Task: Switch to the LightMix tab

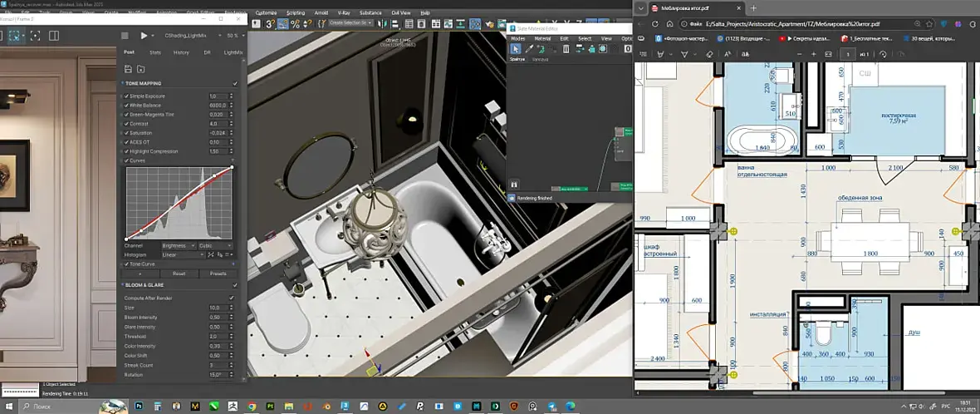Action: click(233, 52)
